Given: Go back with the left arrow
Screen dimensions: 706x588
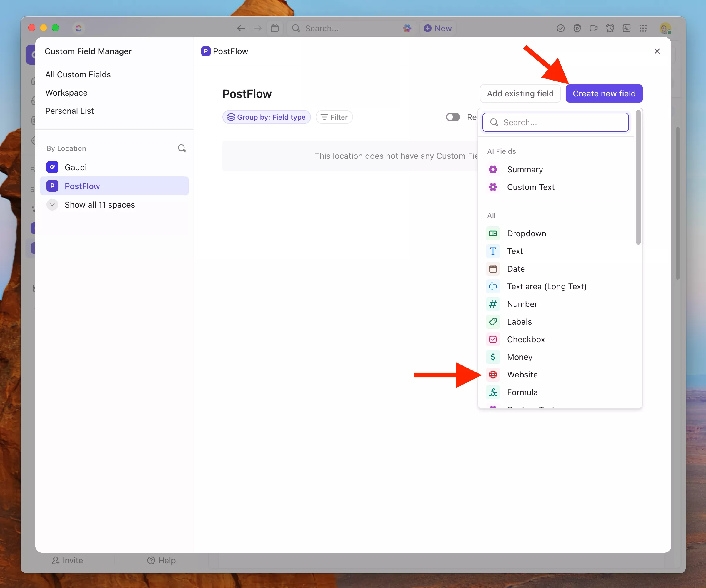Looking at the screenshot, I should [241, 28].
